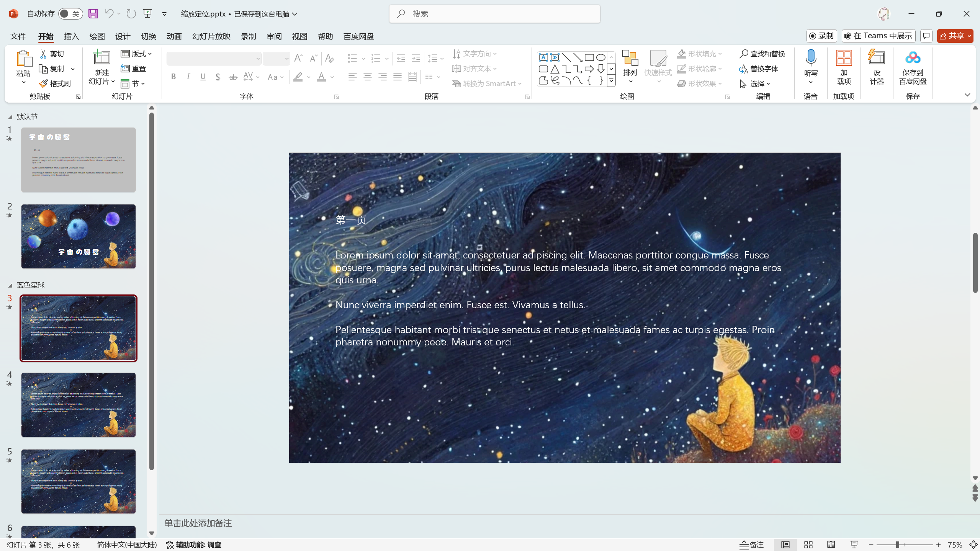980x551 pixels.
Task: Expand Section (节) dropdown
Action: tap(133, 83)
